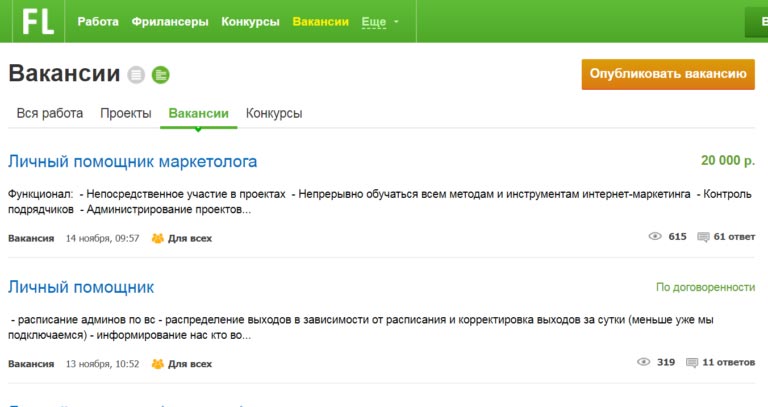Viewport: 768px width, 407px height.
Task: Select the 'Вся работа' tab
Action: [x=50, y=113]
